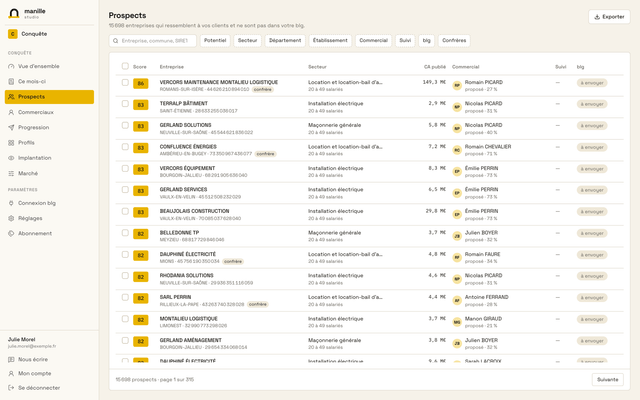Click the Se déconnecter logout icon

click(11, 388)
